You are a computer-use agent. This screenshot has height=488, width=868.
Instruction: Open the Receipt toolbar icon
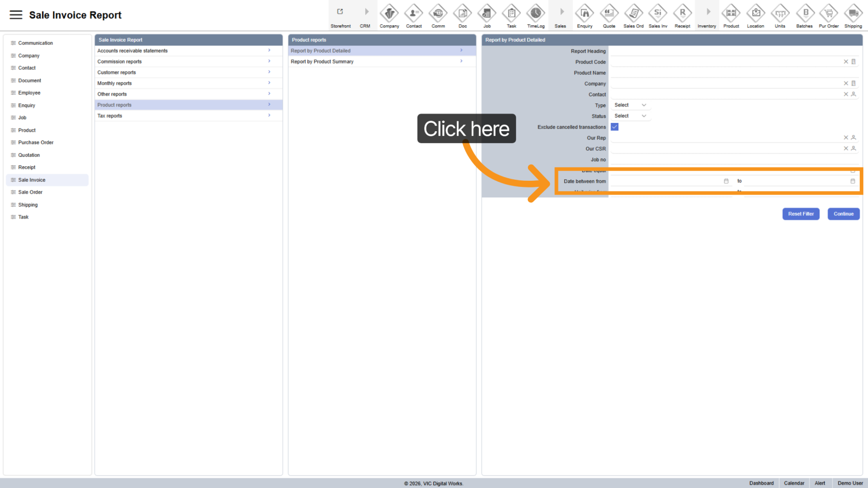[x=682, y=13]
